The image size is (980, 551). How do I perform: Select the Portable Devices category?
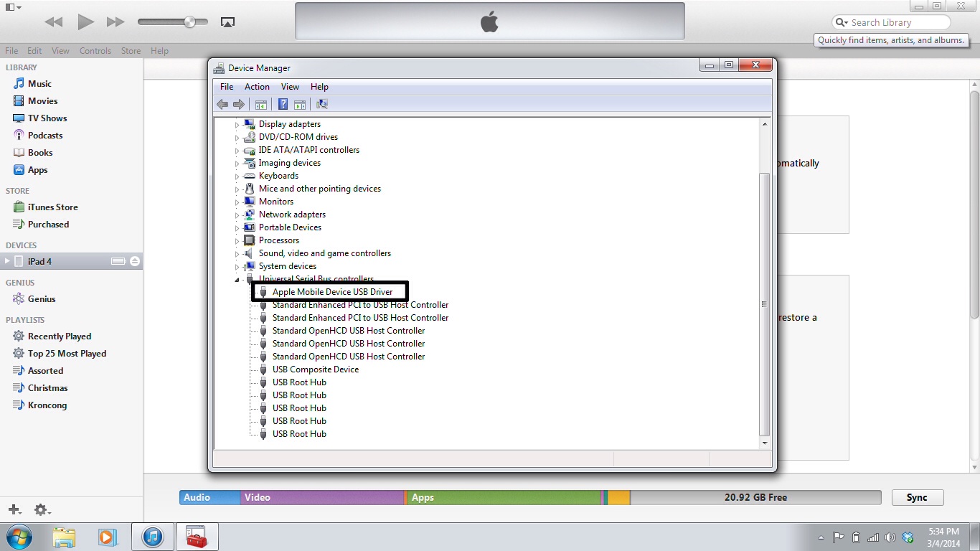[290, 227]
